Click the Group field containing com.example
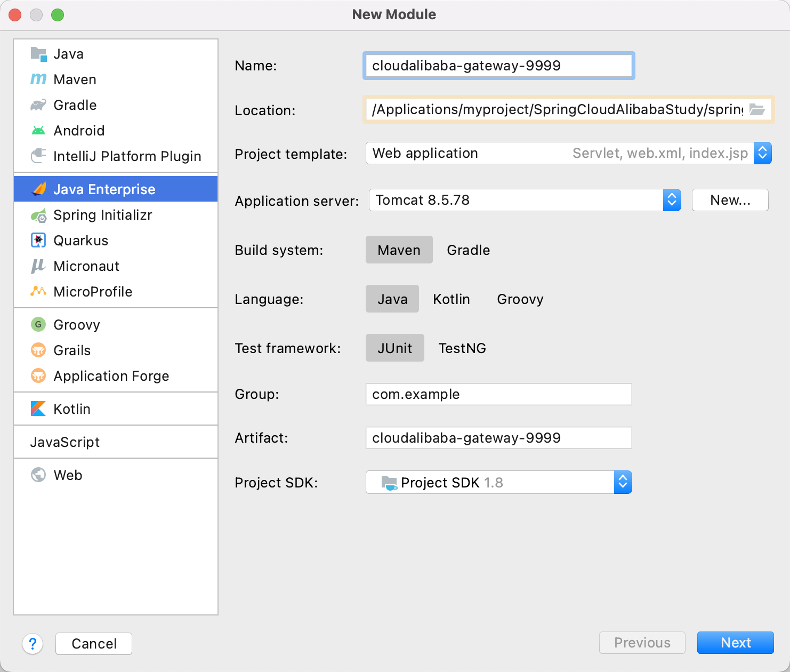 pos(499,394)
